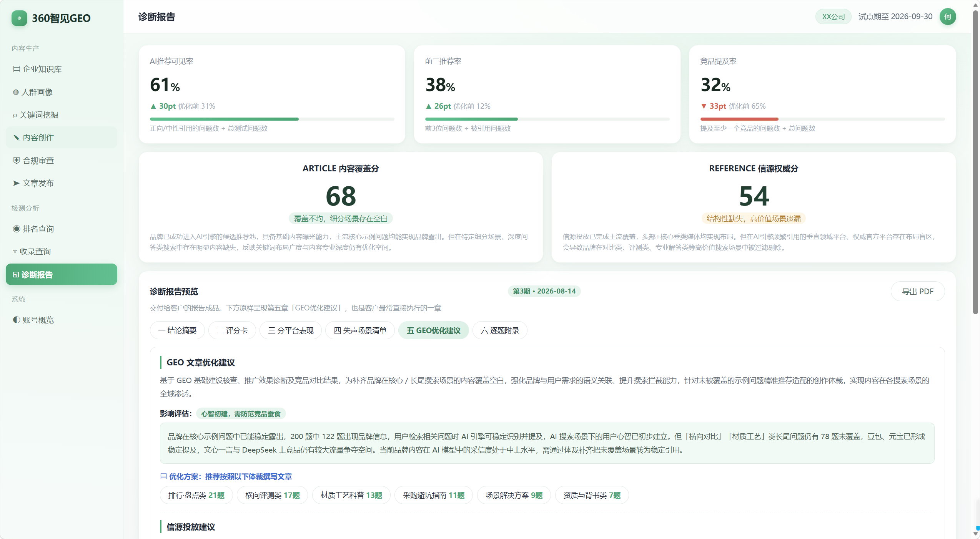Switch to the 六 逐题附录 tab
Image resolution: width=980 pixels, height=539 pixels.
(500, 330)
